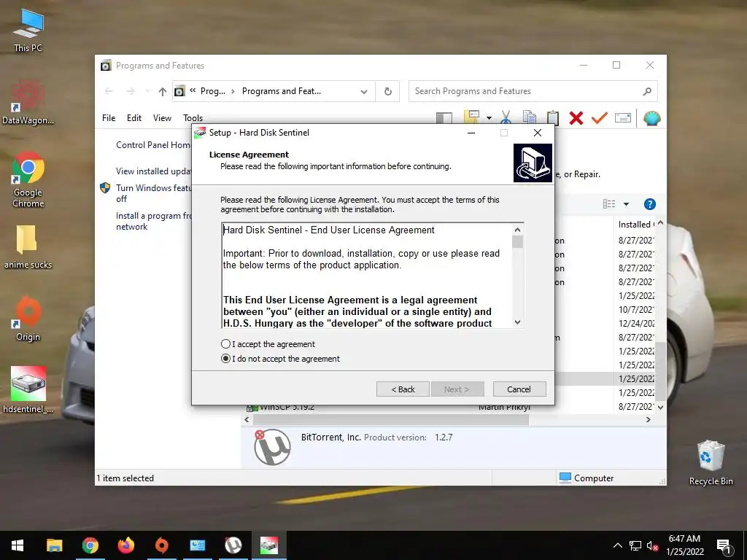Select "I accept the agreement" radio button
The image size is (747, 560).
tap(226, 344)
